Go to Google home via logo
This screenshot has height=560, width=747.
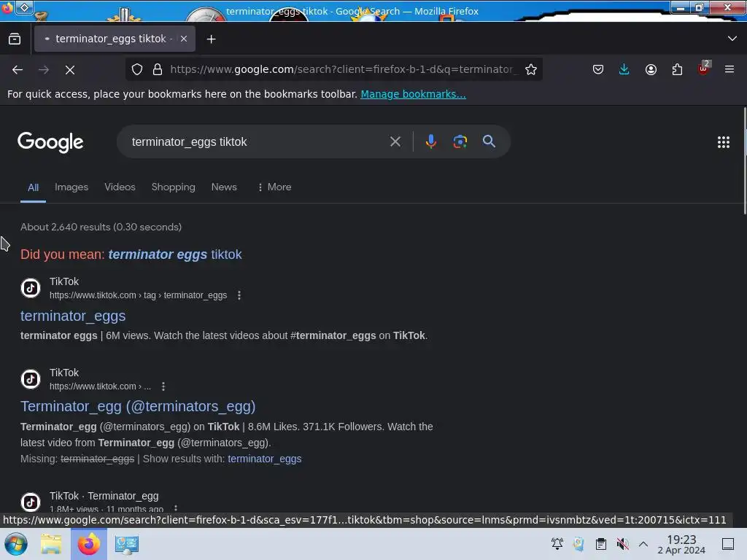tap(50, 142)
